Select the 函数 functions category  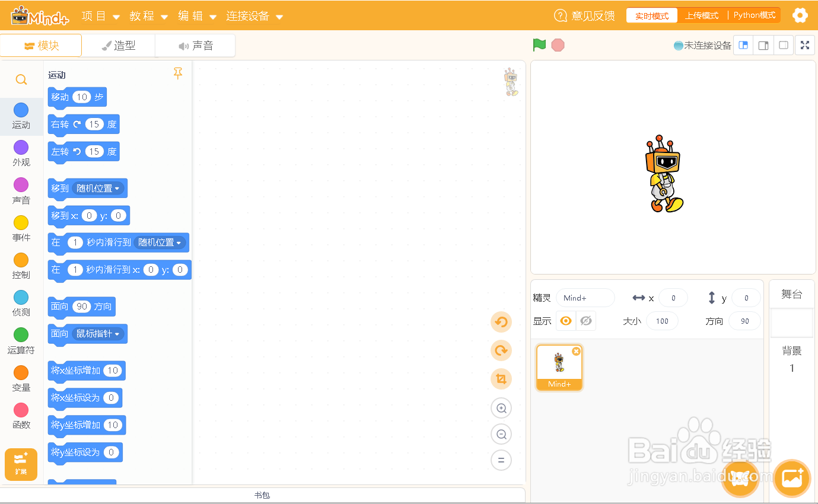21,416
